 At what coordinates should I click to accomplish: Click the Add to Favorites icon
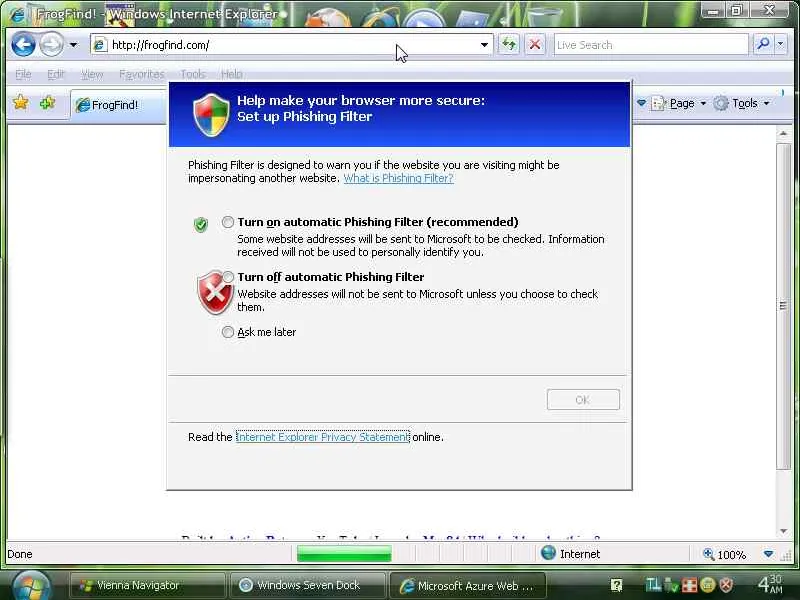[47, 103]
